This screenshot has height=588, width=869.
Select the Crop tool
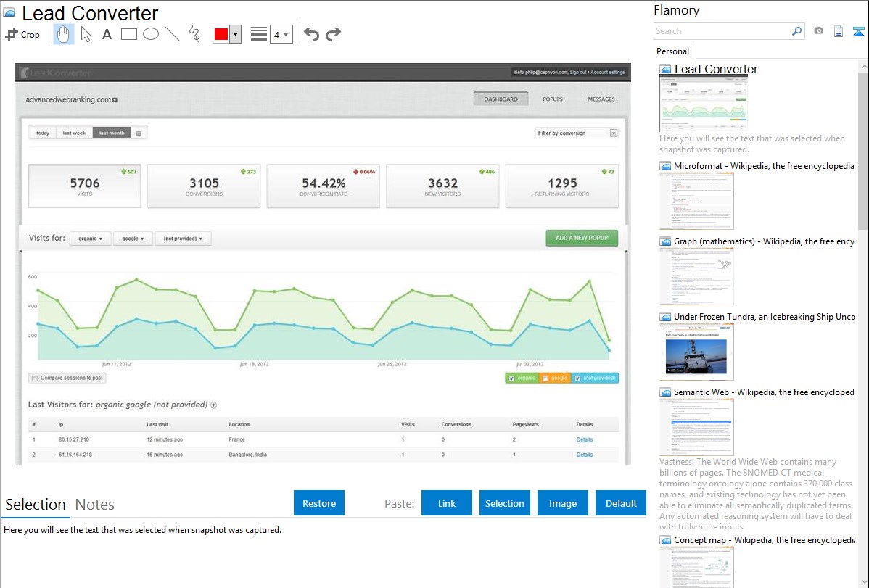22,34
